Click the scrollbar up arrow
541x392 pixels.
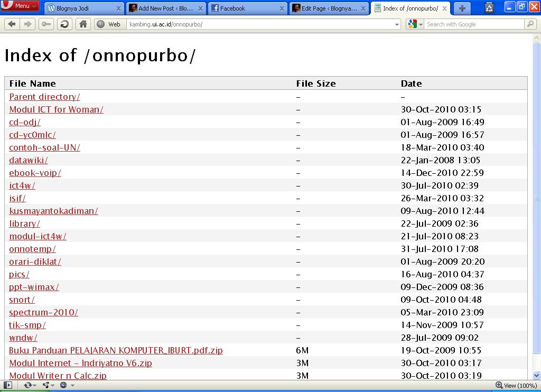coord(537,38)
